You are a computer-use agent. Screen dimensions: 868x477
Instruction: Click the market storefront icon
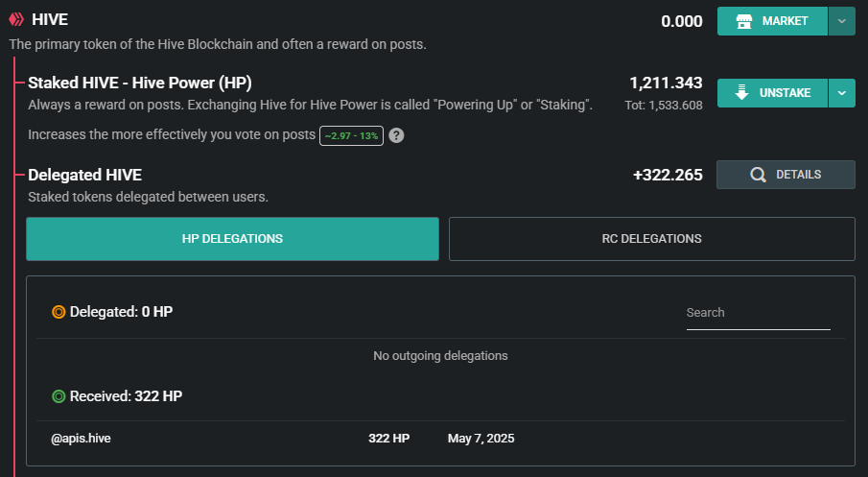coord(744,22)
